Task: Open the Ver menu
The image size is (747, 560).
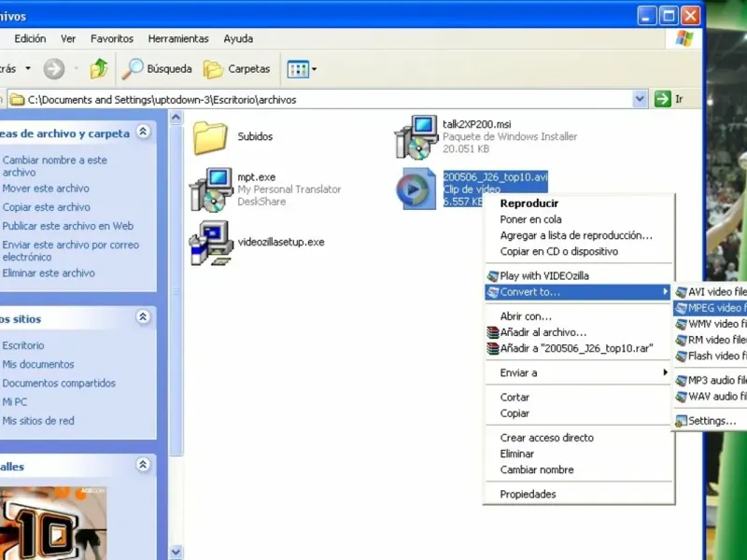Action: pyautogui.click(x=68, y=39)
